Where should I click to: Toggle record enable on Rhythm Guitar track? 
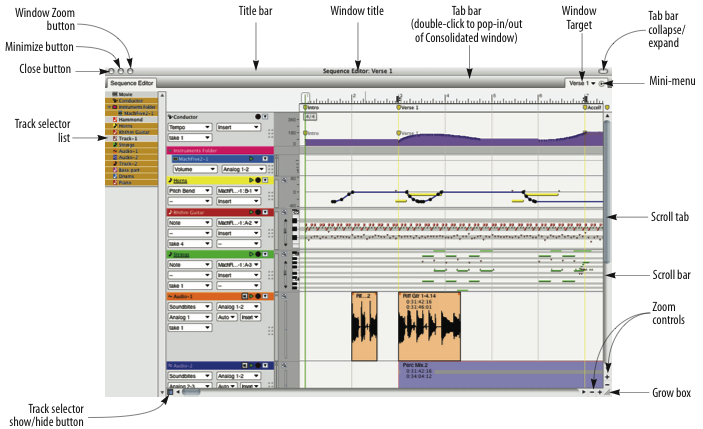pyautogui.click(x=258, y=212)
